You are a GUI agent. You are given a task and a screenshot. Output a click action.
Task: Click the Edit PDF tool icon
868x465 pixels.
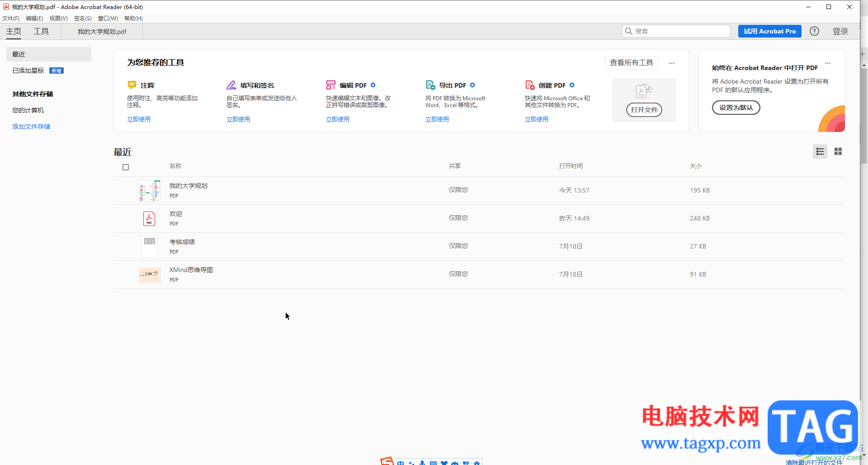331,85
